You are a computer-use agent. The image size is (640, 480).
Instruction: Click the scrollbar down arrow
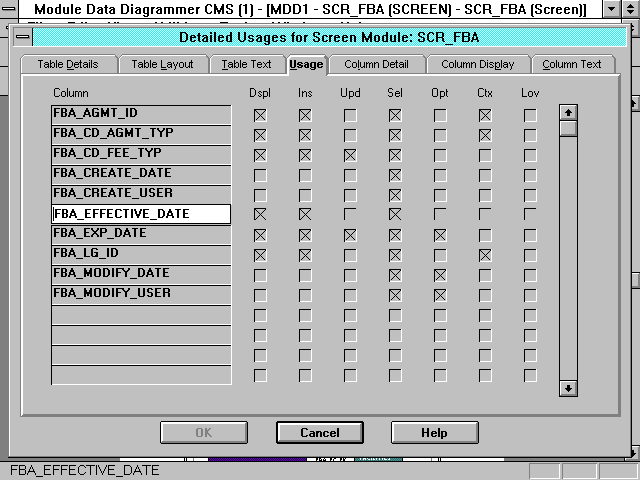click(x=568, y=387)
